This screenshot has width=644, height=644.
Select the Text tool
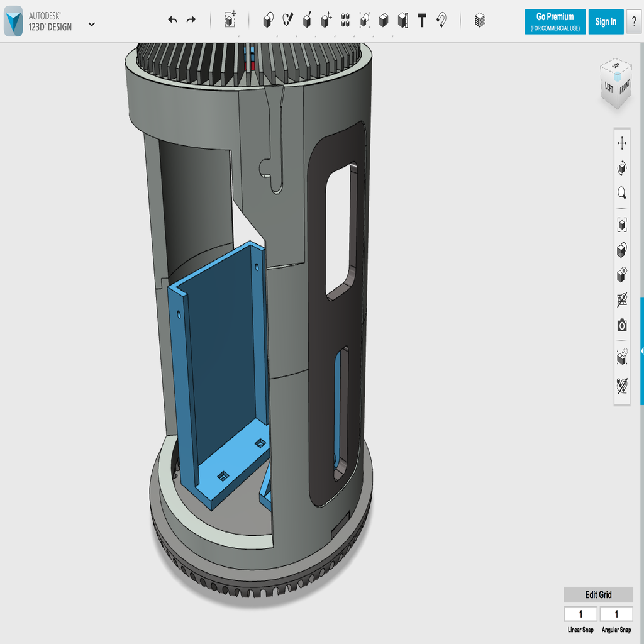[x=422, y=21]
